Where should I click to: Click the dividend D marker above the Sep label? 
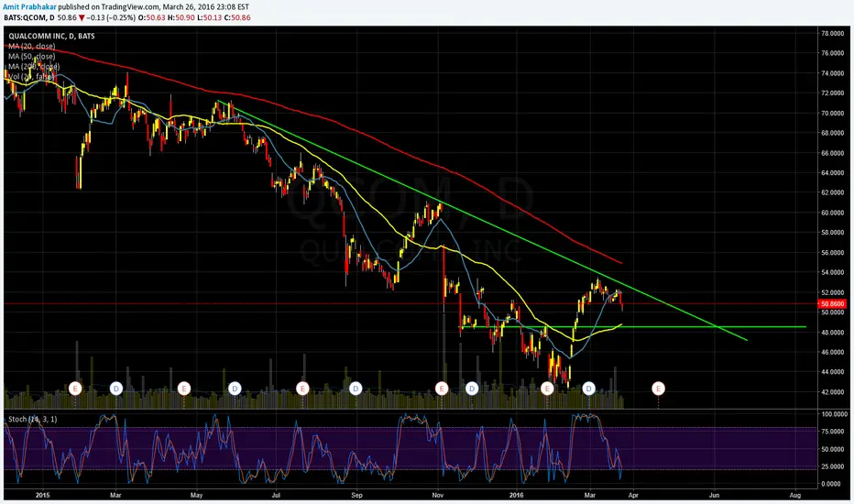[356, 389]
